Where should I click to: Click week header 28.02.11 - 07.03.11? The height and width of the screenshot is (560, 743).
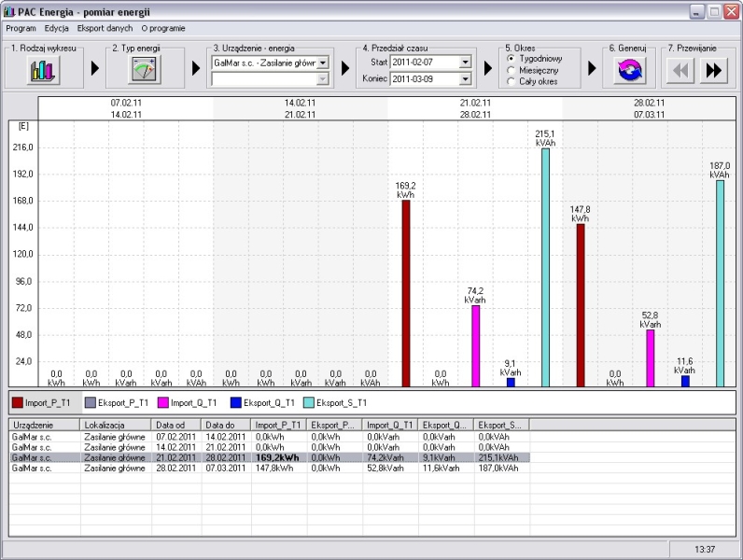[649, 108]
